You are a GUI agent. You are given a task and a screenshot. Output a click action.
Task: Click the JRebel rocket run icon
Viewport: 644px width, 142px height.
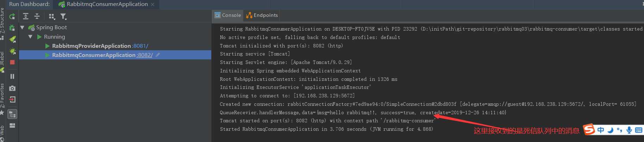pyautogui.click(x=12, y=39)
